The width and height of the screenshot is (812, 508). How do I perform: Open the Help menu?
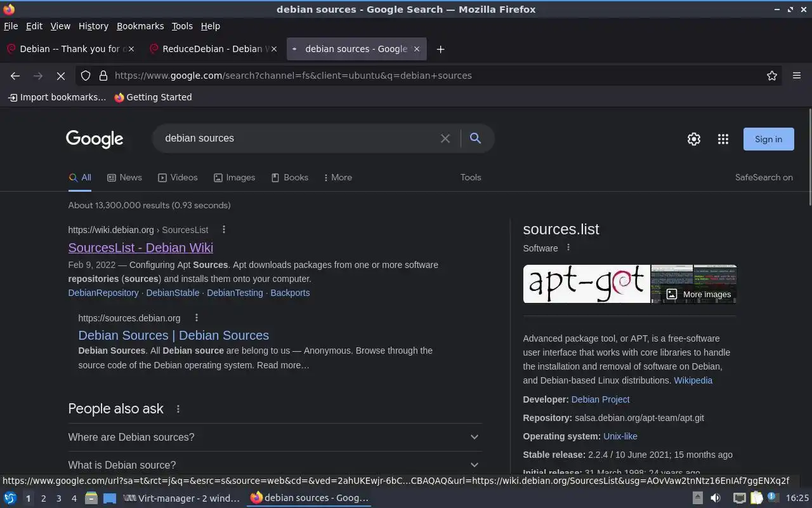point(211,26)
